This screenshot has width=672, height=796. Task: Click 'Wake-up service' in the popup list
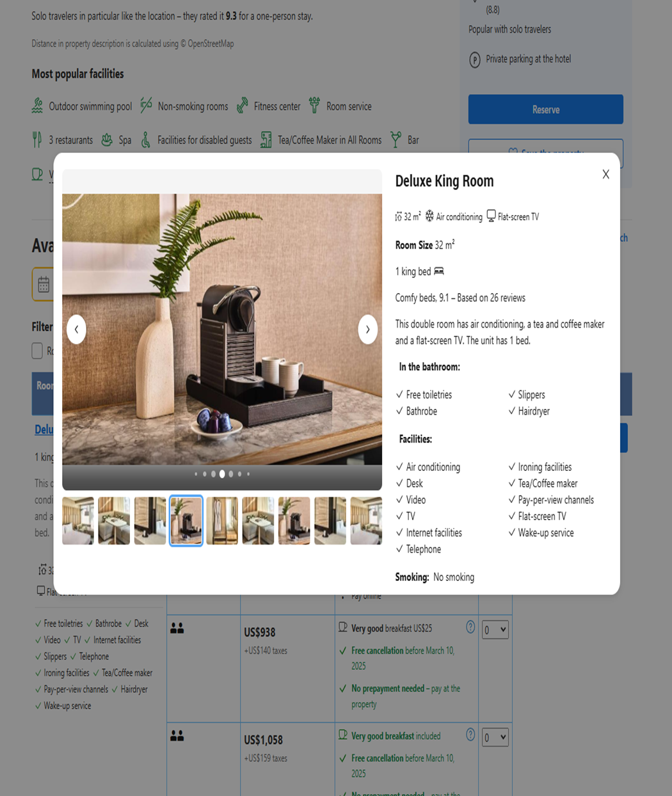[x=545, y=532]
